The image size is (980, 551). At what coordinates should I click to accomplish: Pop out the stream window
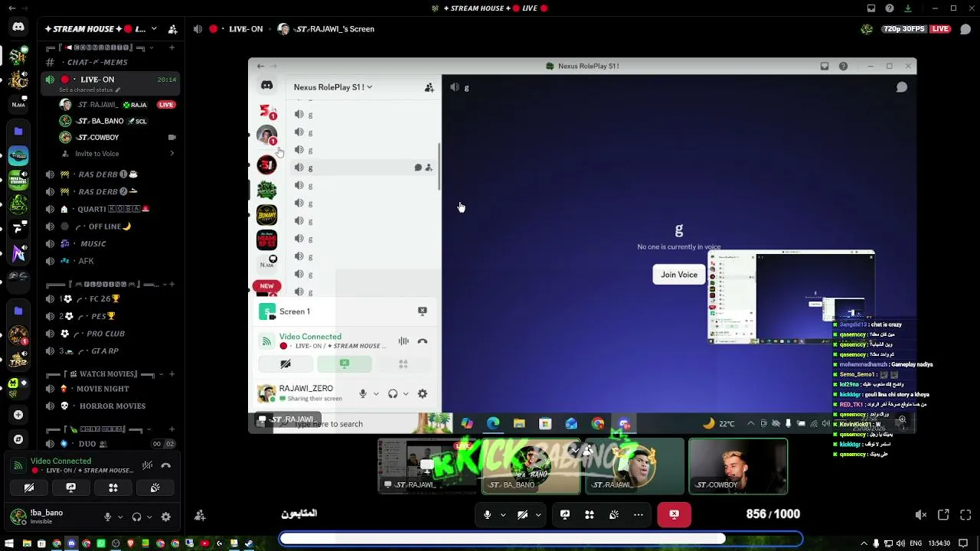click(x=943, y=515)
